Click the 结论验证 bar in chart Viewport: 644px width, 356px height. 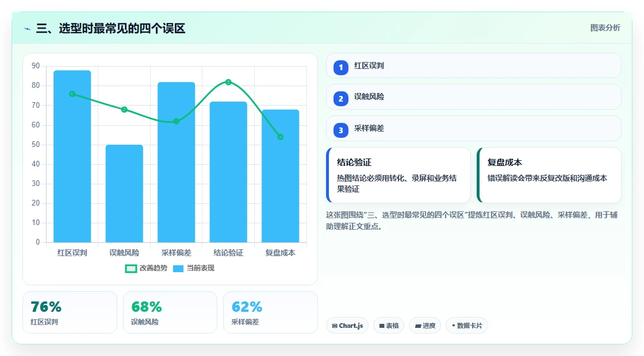coord(228,172)
